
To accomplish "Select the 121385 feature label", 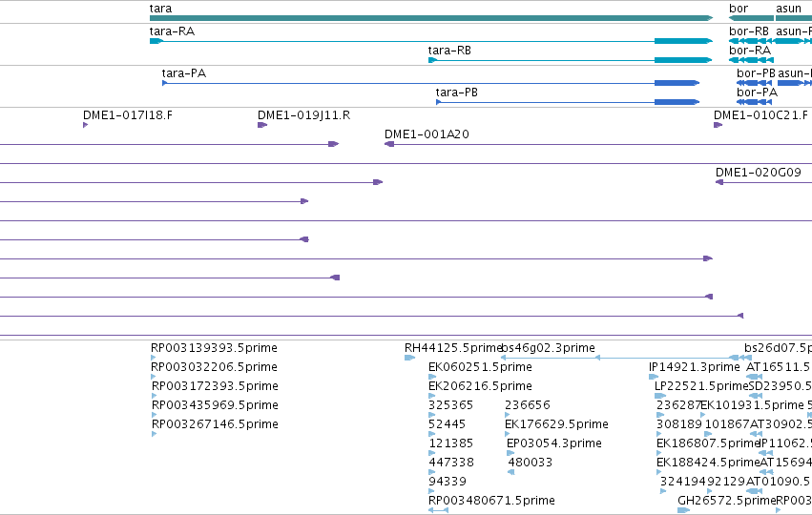I will (450, 443).
